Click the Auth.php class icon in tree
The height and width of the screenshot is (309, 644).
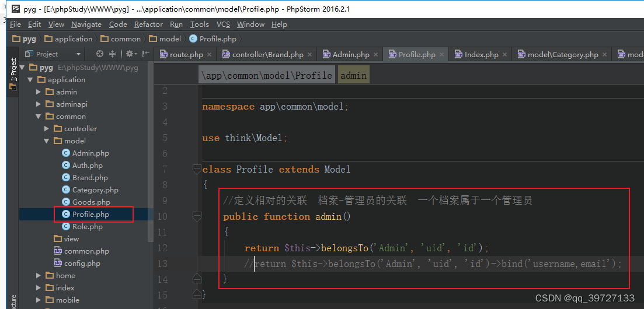pyautogui.click(x=66, y=166)
